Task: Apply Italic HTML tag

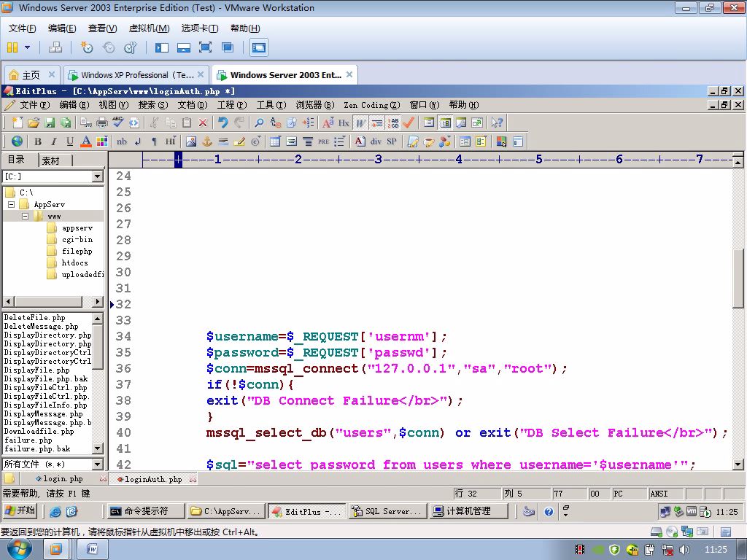Action: [x=54, y=141]
